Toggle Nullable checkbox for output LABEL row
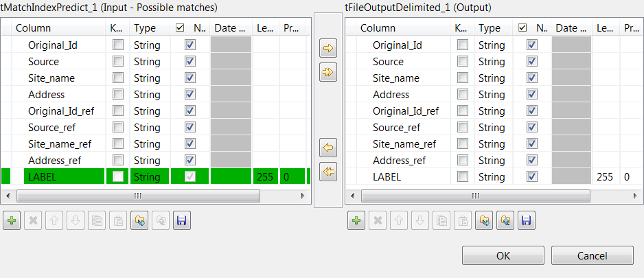The height and width of the screenshot is (278, 644). tap(532, 176)
